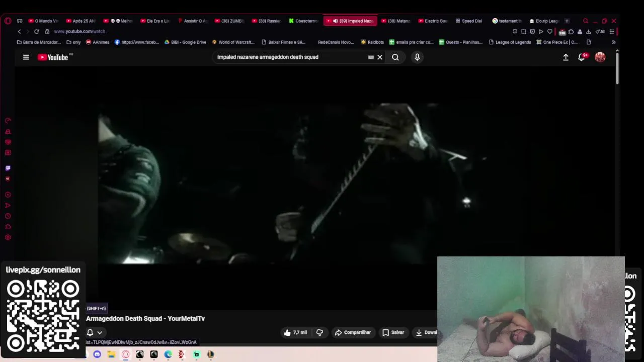
Task: Open YouTube notifications bell
Action: (x=582, y=57)
